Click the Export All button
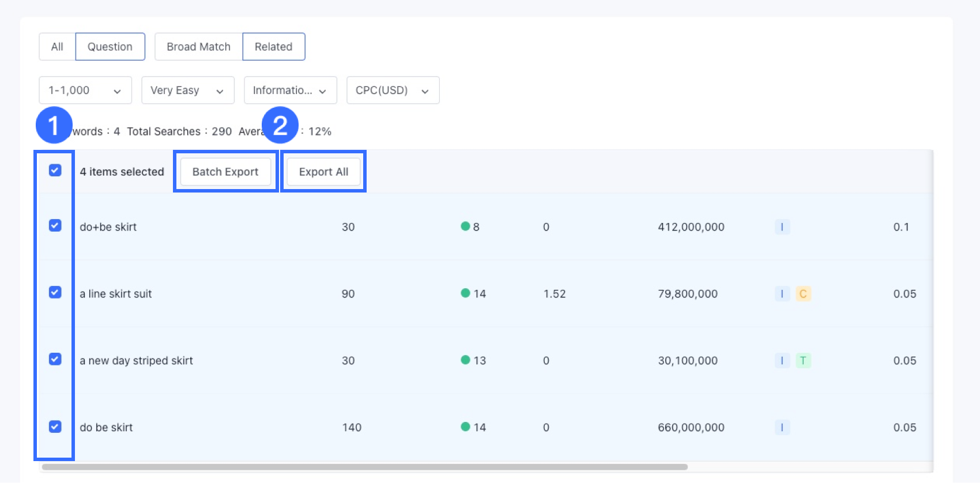This screenshot has width=980, height=483. [x=323, y=172]
